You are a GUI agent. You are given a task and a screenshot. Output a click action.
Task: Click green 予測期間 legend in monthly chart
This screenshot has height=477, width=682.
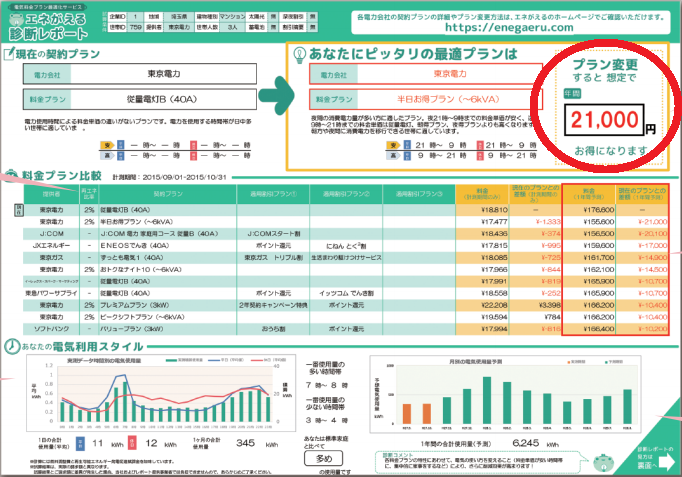613,362
